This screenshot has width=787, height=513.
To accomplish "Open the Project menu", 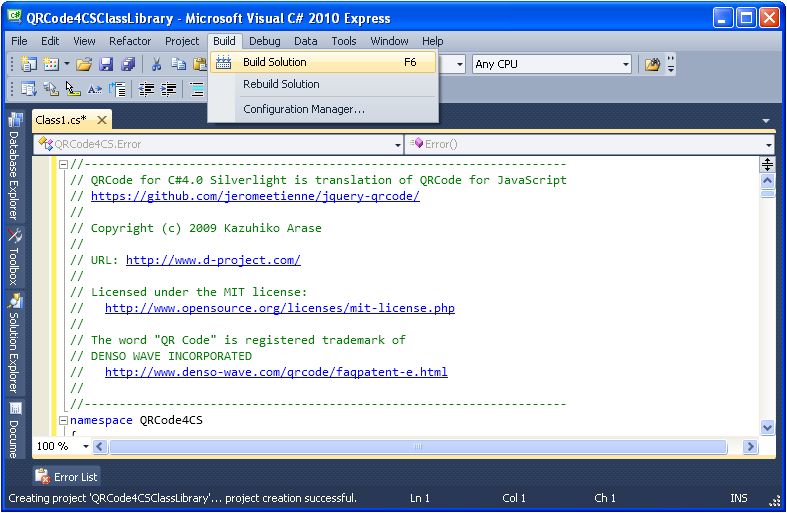I will pos(182,41).
